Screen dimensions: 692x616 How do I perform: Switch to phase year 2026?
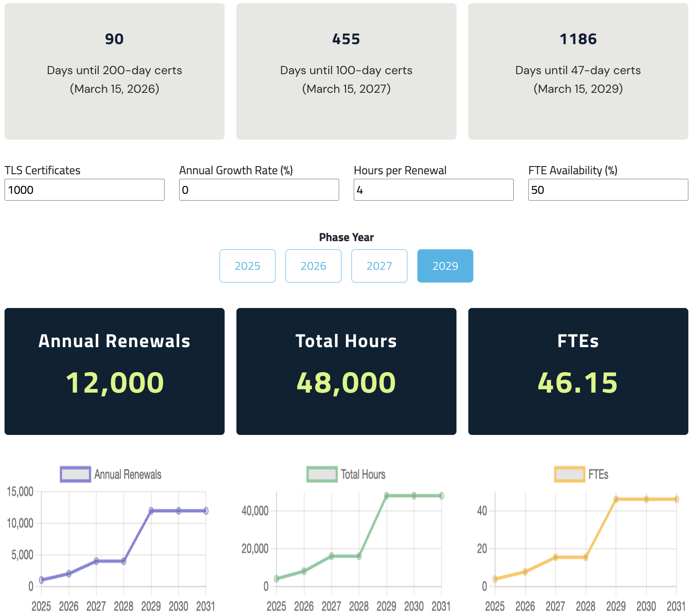pos(313,266)
